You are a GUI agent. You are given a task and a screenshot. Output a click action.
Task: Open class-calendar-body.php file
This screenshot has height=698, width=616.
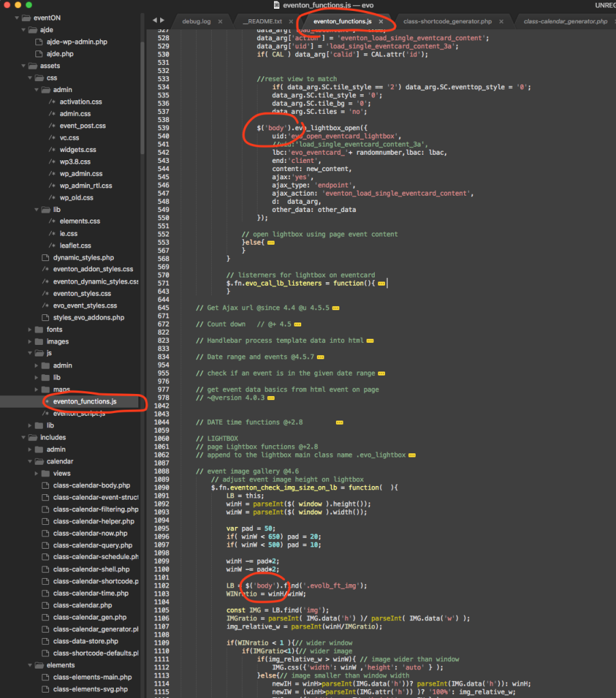(91, 485)
